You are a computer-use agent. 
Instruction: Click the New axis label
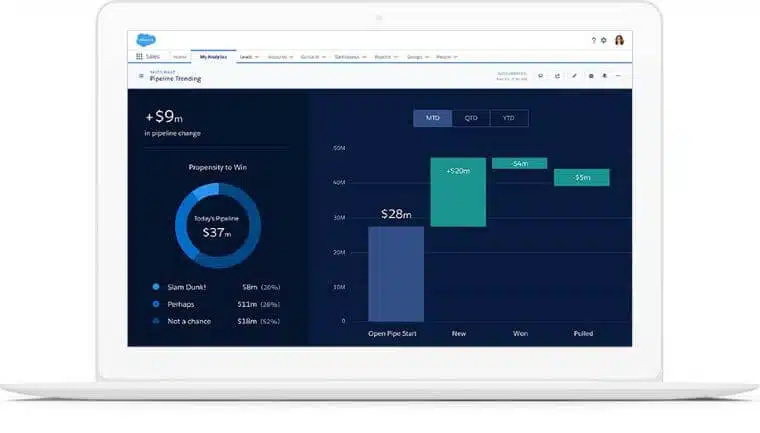click(x=459, y=334)
